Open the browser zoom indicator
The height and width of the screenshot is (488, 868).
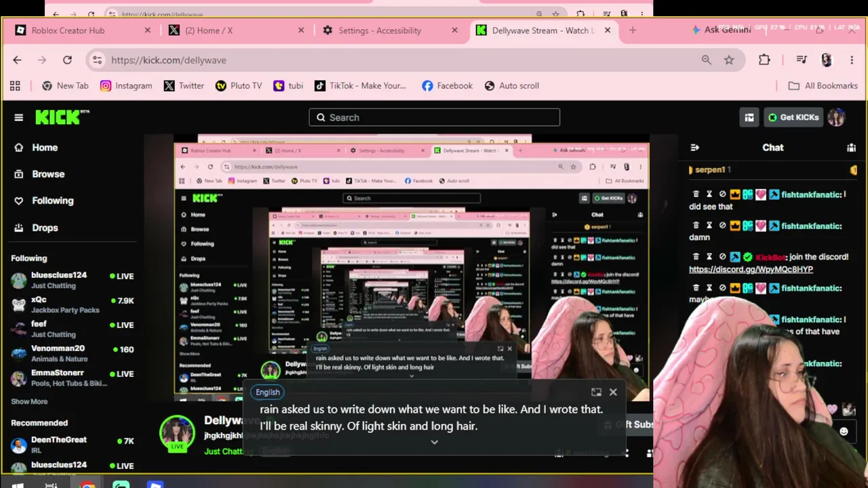[x=707, y=60]
